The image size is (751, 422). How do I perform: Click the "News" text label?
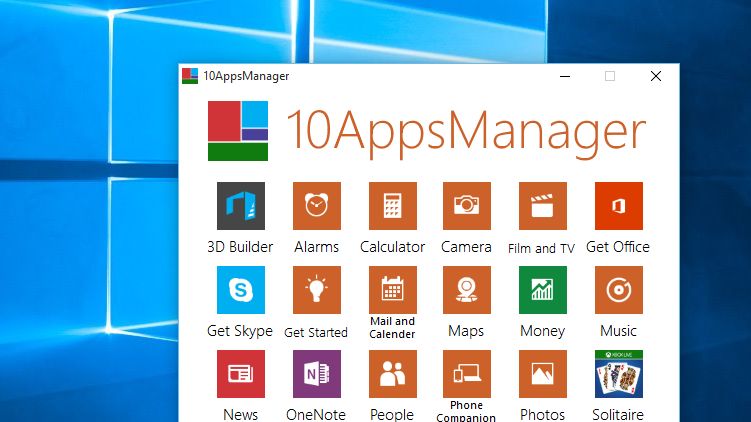coord(240,414)
